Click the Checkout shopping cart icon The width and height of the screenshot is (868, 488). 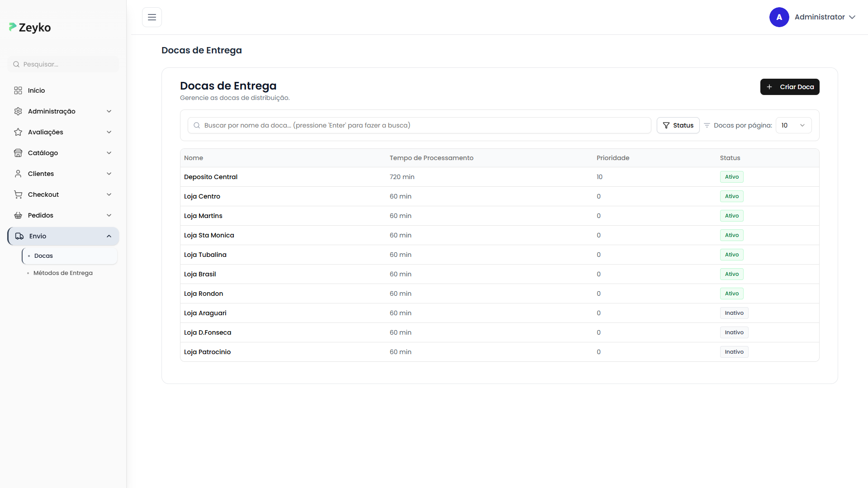tap(18, 194)
